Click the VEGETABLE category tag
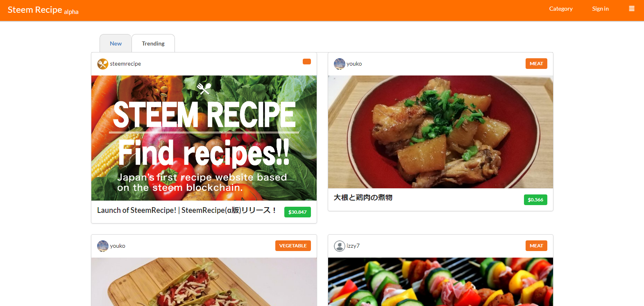The height and width of the screenshot is (306, 644). pos(293,246)
